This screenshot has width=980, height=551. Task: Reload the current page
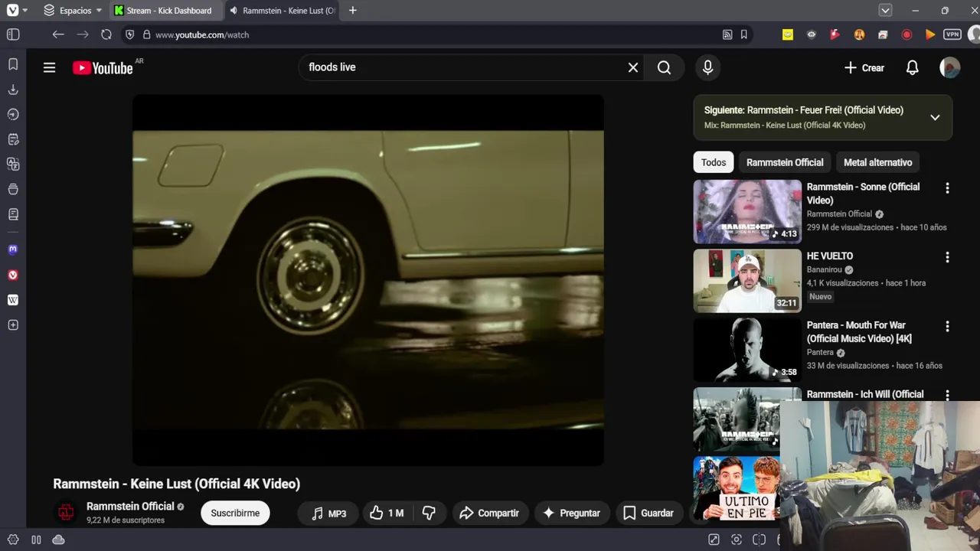[106, 34]
